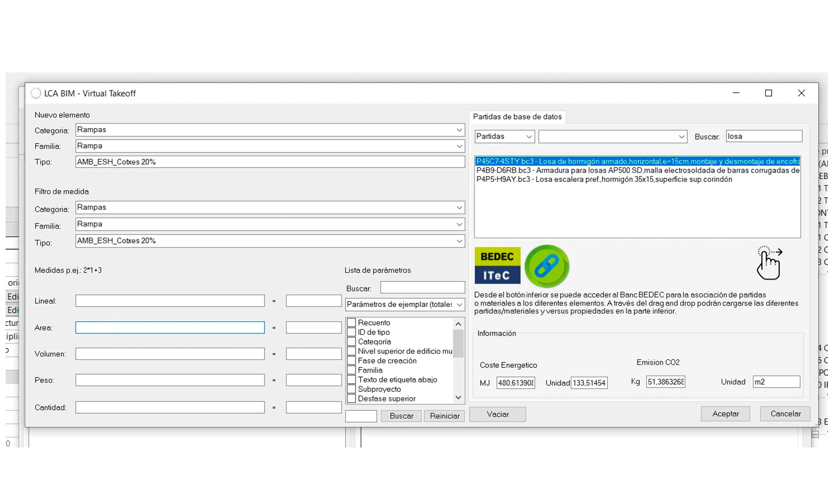
Task: Open Parámetros de ejemplar dropdown
Action: click(459, 304)
